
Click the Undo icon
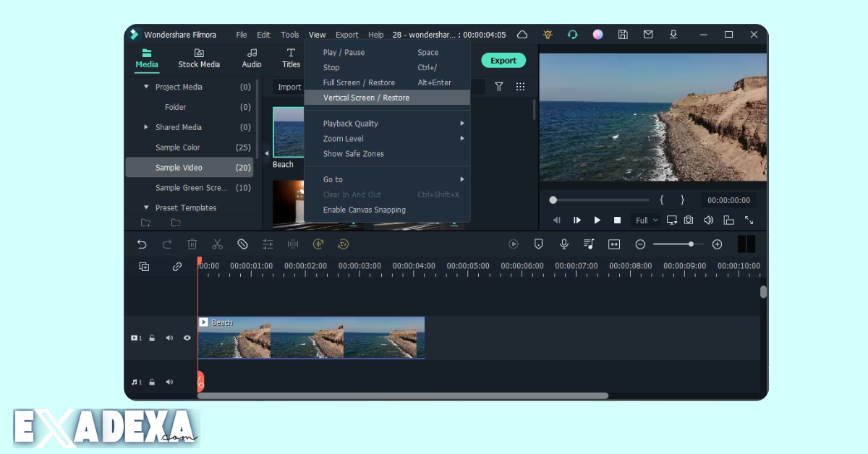click(142, 244)
